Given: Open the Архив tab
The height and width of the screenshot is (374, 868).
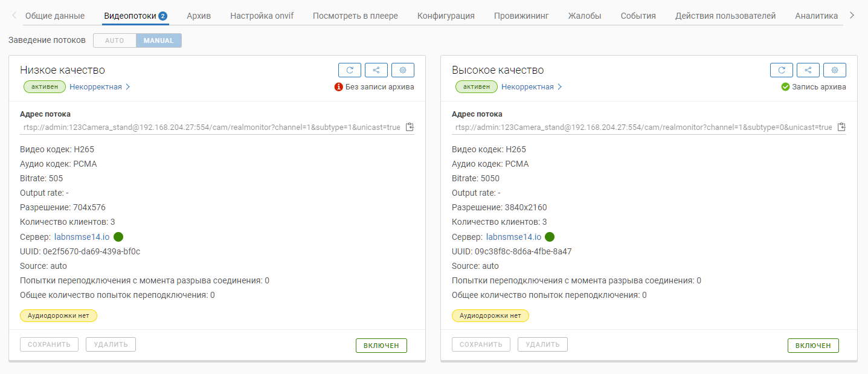Looking at the screenshot, I should click(199, 16).
